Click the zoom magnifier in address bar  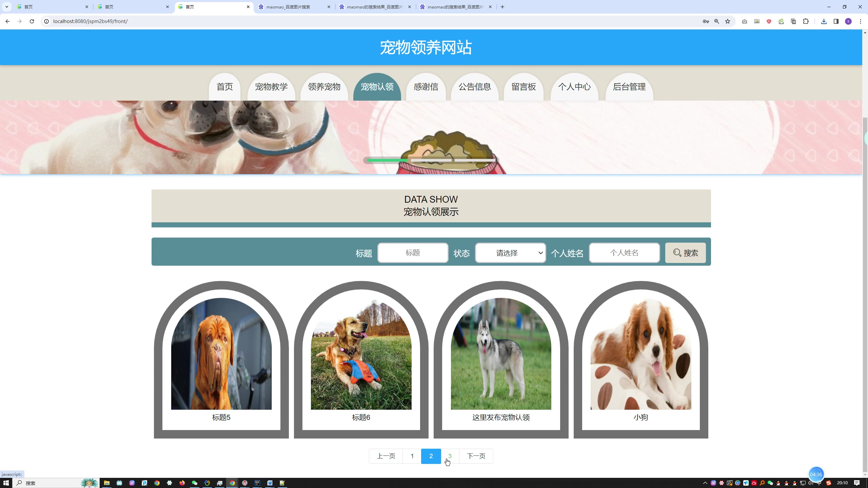pos(717,21)
